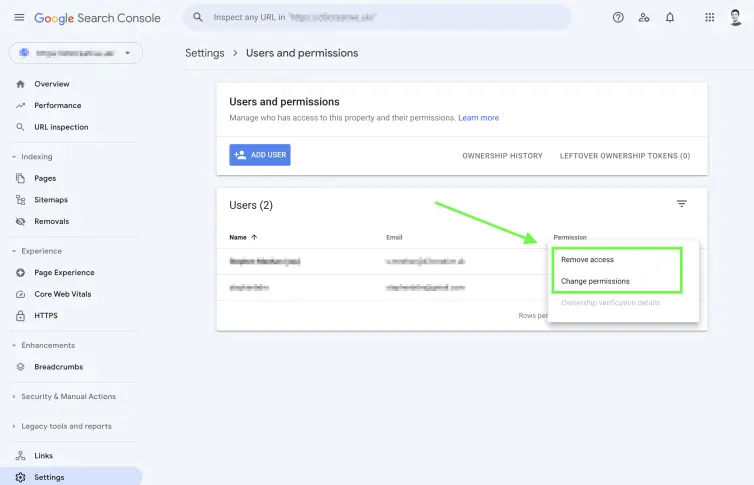This screenshot has width=754, height=485.
Task: Click the user profile avatar
Action: click(735, 17)
